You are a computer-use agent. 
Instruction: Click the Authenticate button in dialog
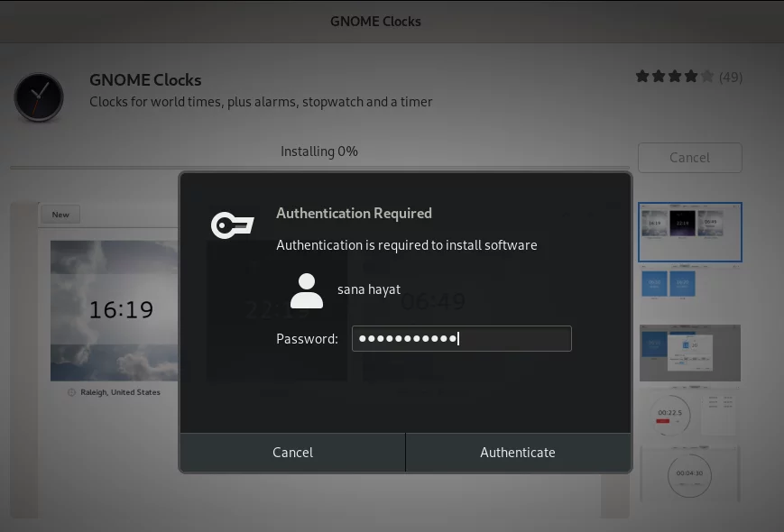pos(518,452)
